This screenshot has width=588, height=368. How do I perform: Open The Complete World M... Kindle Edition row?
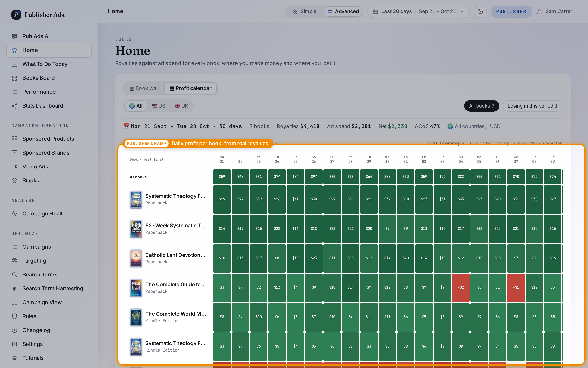point(168,317)
